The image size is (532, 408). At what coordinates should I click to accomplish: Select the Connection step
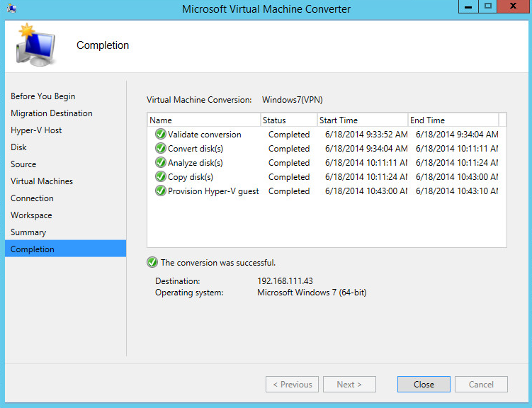(32, 198)
